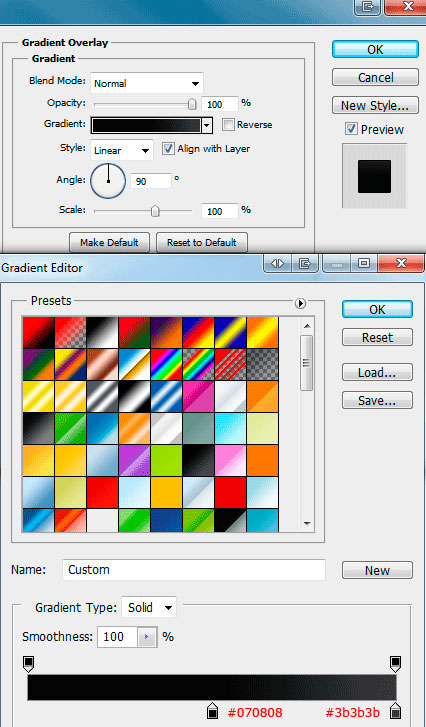Cancel the Layer Style dialog

click(x=375, y=77)
